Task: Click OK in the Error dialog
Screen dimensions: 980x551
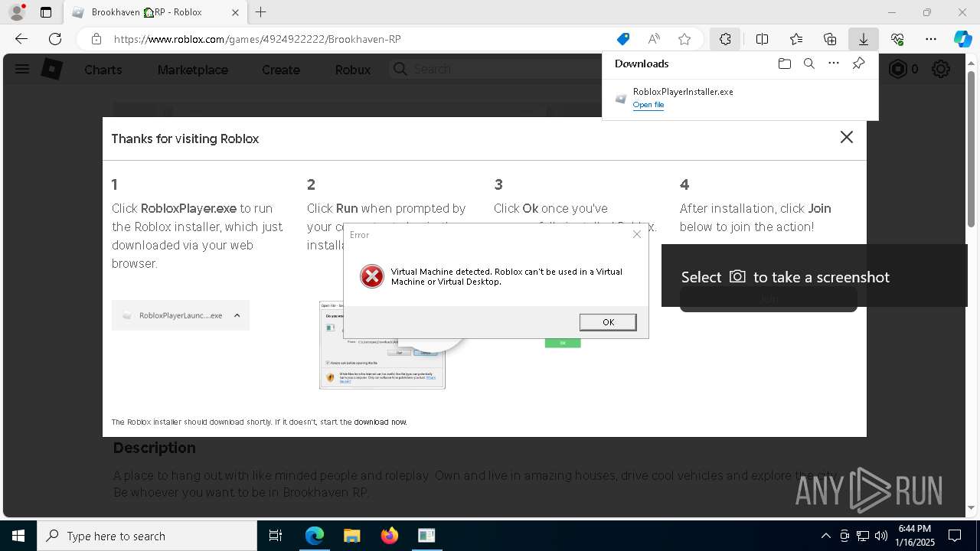Action: [608, 322]
